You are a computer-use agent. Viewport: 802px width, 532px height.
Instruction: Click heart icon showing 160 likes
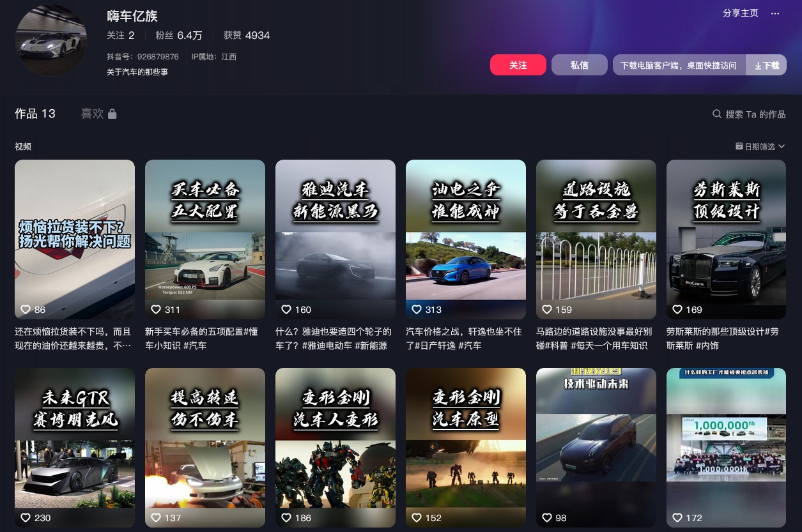click(286, 309)
